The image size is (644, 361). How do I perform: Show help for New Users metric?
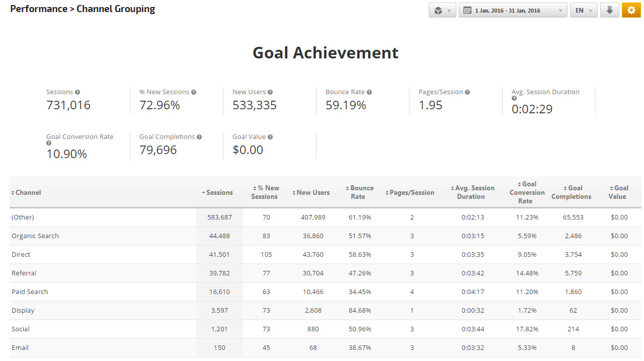click(270, 92)
